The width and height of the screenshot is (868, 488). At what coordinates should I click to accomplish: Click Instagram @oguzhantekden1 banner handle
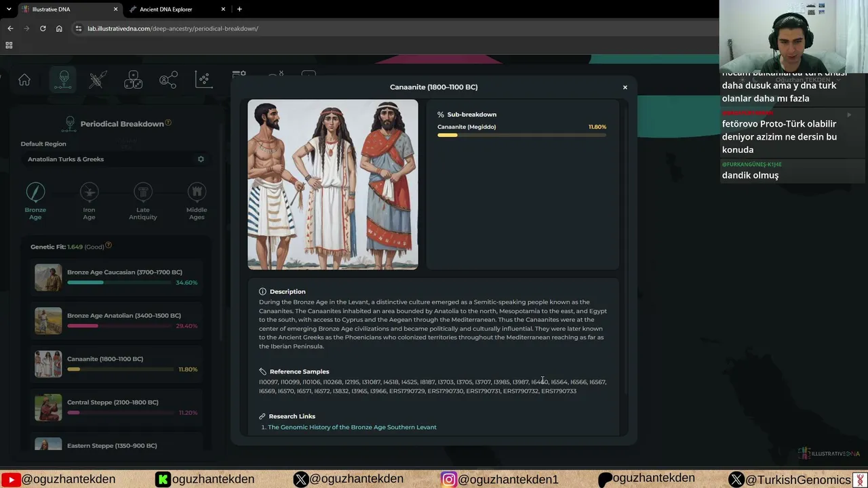pyautogui.click(x=508, y=479)
